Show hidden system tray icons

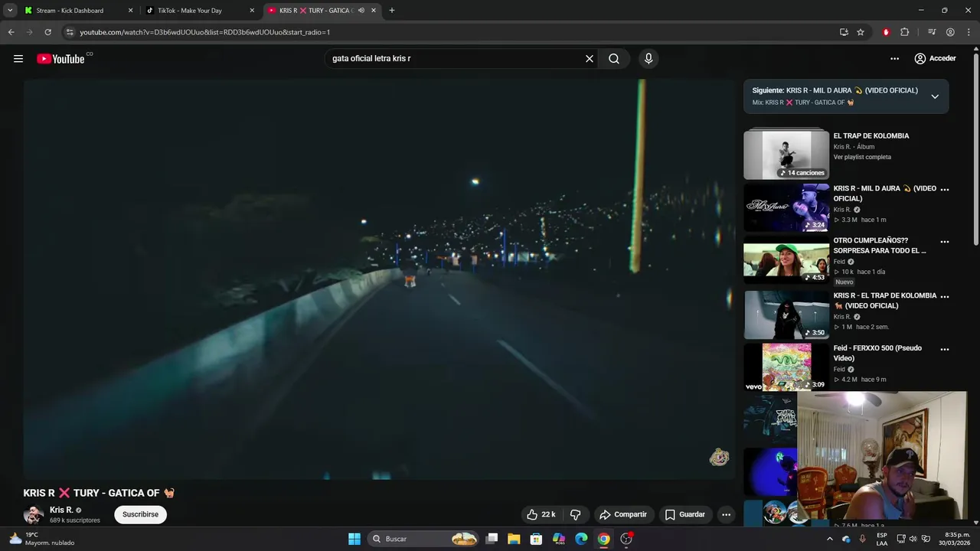point(829,539)
